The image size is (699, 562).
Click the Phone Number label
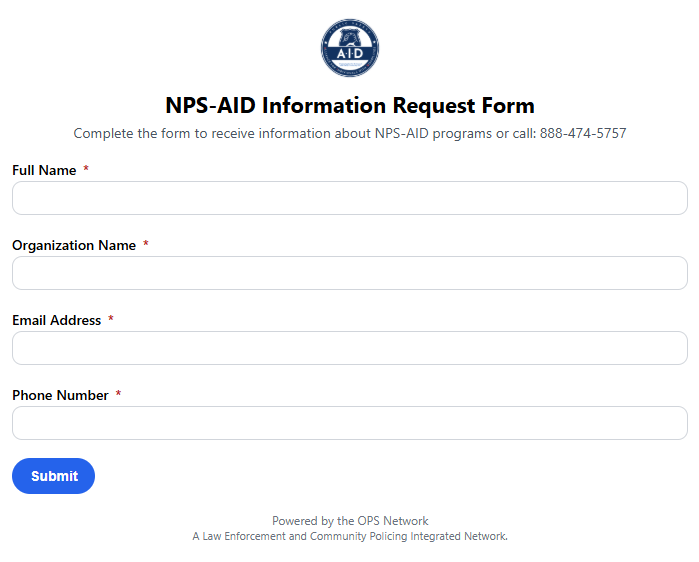pos(60,396)
